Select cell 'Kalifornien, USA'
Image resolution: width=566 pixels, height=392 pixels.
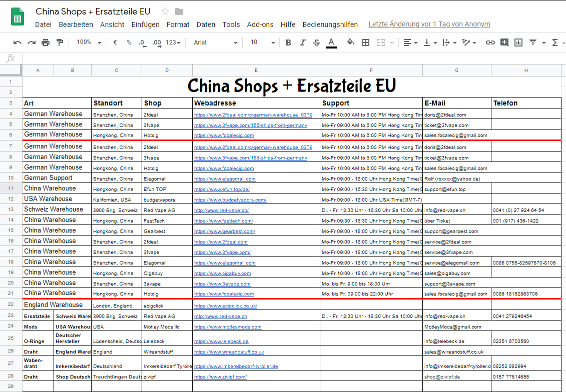point(117,200)
